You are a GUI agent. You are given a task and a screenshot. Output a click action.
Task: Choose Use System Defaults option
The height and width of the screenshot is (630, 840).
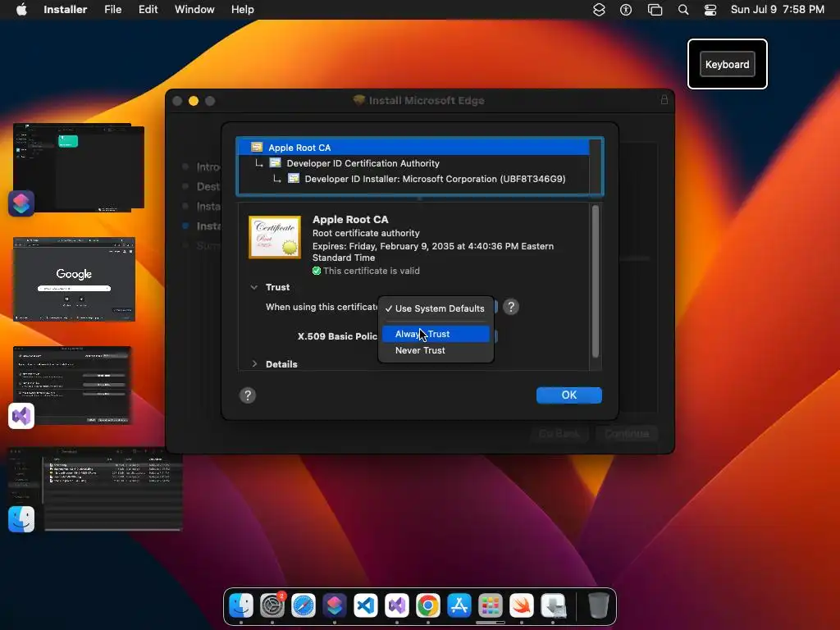[x=436, y=308]
